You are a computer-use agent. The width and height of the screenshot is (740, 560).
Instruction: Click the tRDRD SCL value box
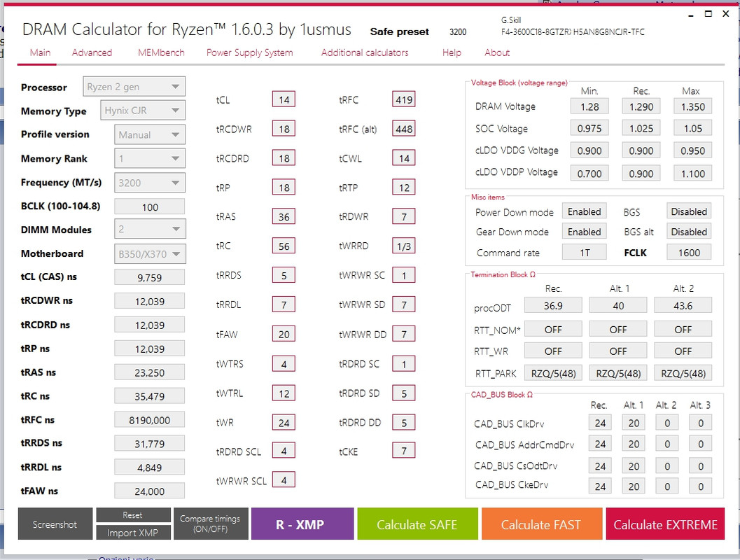tap(284, 451)
